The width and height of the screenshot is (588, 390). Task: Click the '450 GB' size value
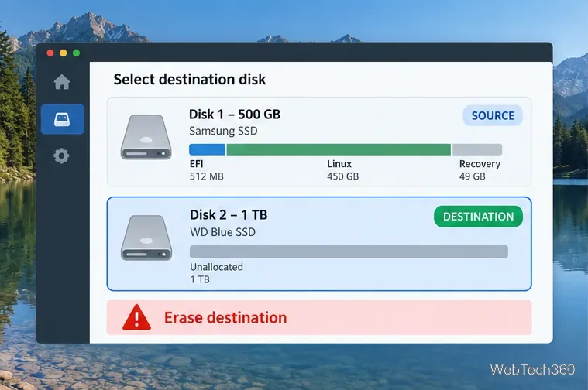[342, 176]
